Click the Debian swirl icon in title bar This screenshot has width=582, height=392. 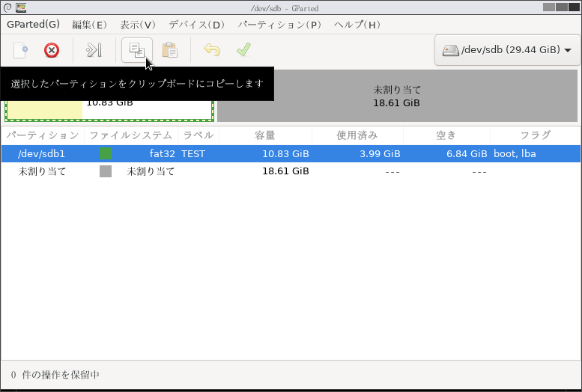(x=7, y=7)
